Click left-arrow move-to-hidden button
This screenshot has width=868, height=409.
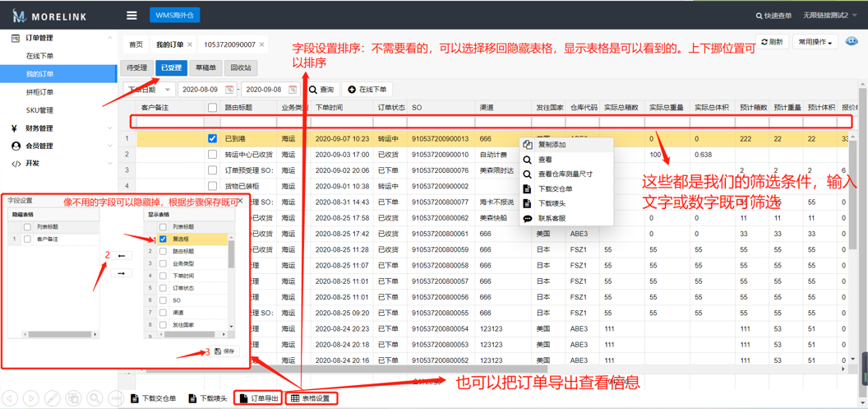122,256
